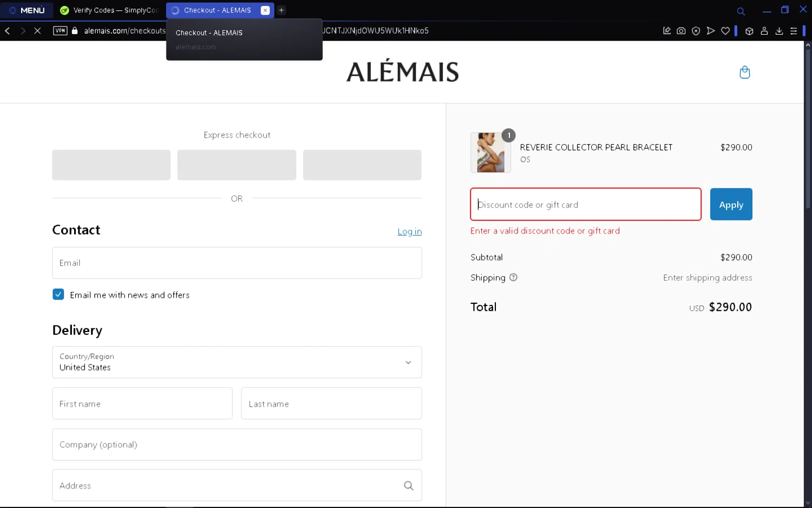This screenshot has height=508, width=812.
Task: Click the Total $290.00 amount
Action: 730,307
